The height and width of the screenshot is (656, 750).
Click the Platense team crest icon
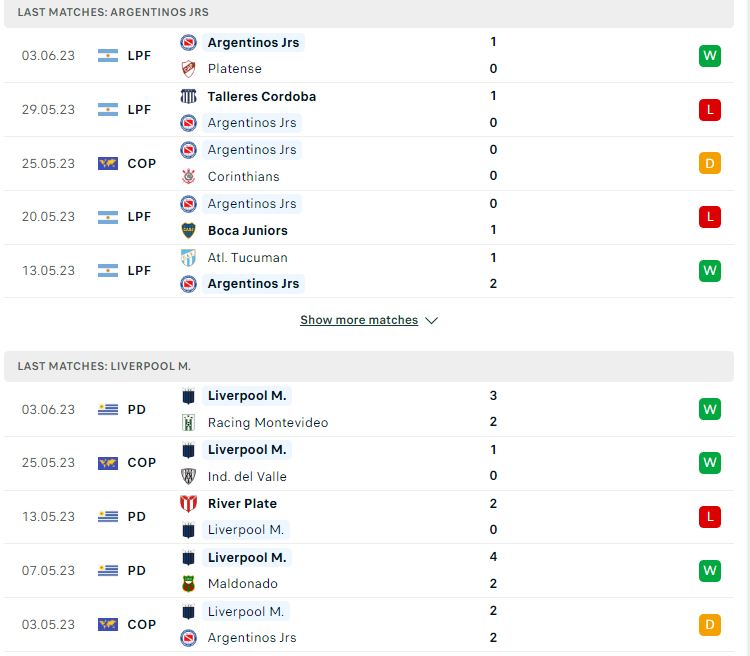pos(188,69)
